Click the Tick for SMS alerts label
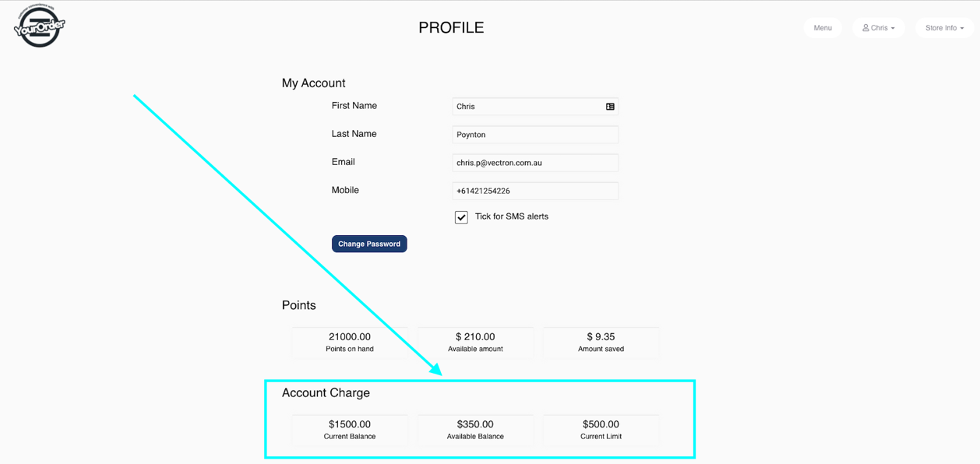 (x=512, y=216)
